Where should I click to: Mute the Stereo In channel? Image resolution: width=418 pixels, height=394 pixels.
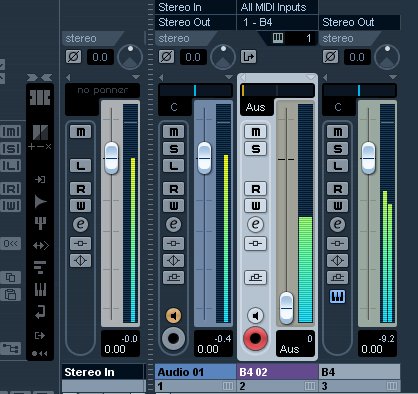coord(80,132)
